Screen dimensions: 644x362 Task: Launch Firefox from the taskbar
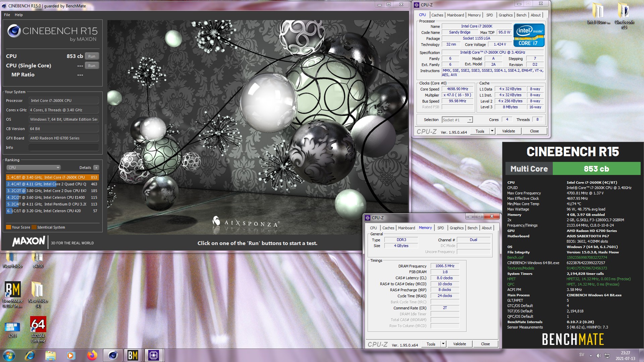pyautogui.click(x=92, y=355)
